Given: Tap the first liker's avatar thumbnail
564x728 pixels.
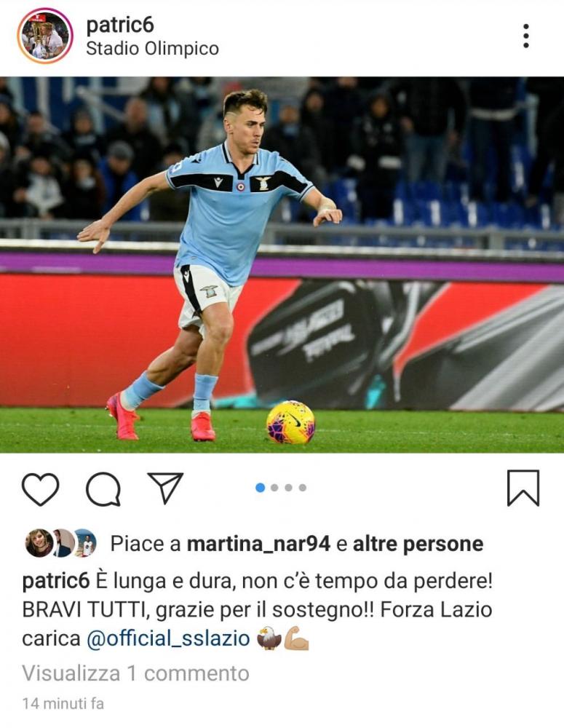Looking at the screenshot, I should click(39, 543).
